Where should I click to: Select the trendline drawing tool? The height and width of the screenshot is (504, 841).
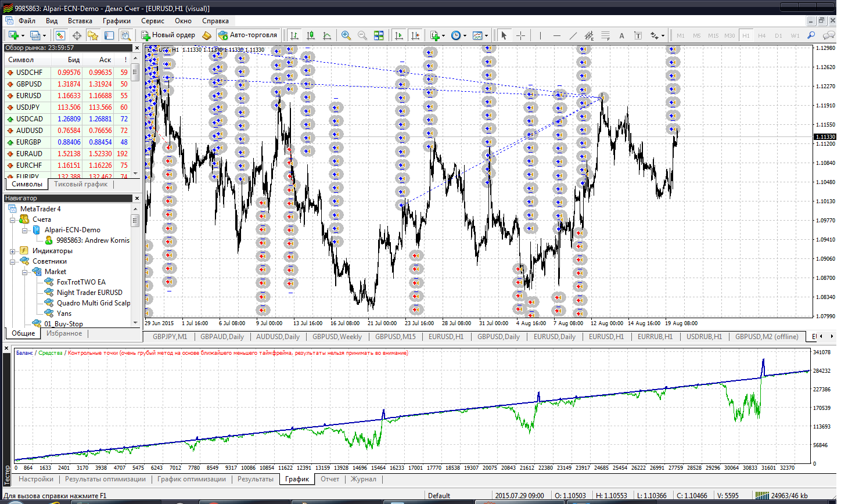pos(573,35)
